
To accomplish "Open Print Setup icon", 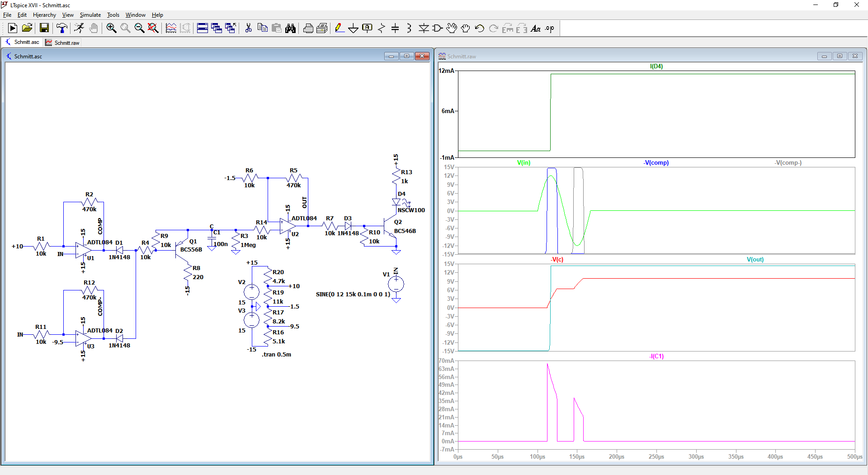I will [x=322, y=28].
